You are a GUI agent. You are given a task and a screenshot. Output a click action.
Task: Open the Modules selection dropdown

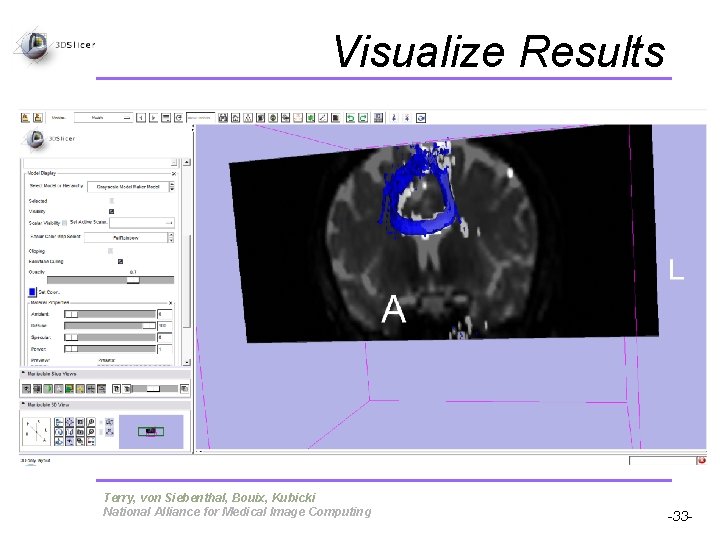pos(103,118)
